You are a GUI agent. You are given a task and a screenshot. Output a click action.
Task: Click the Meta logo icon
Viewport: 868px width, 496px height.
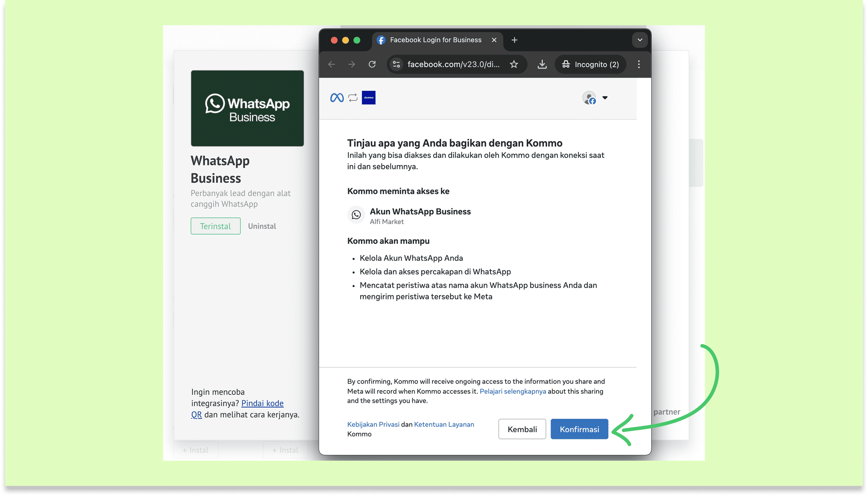[x=337, y=98]
